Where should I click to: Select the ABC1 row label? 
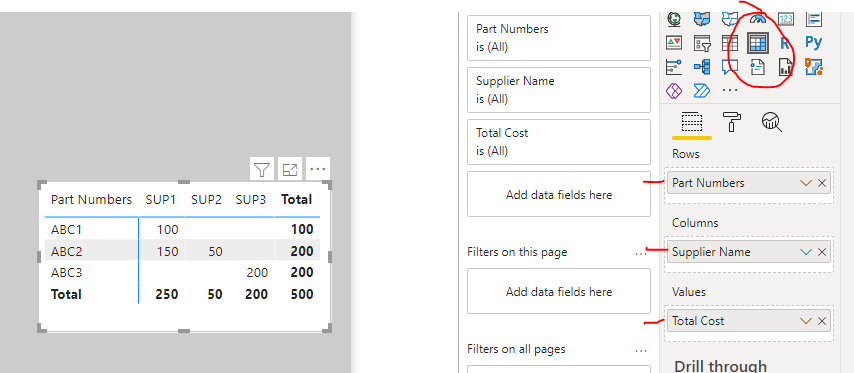click(66, 230)
